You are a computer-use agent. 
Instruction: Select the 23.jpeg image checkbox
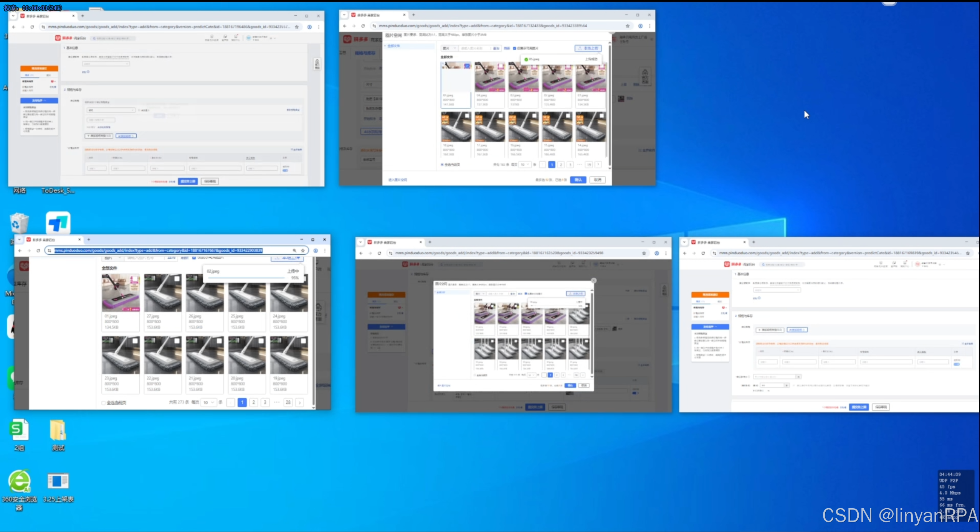[135, 341]
